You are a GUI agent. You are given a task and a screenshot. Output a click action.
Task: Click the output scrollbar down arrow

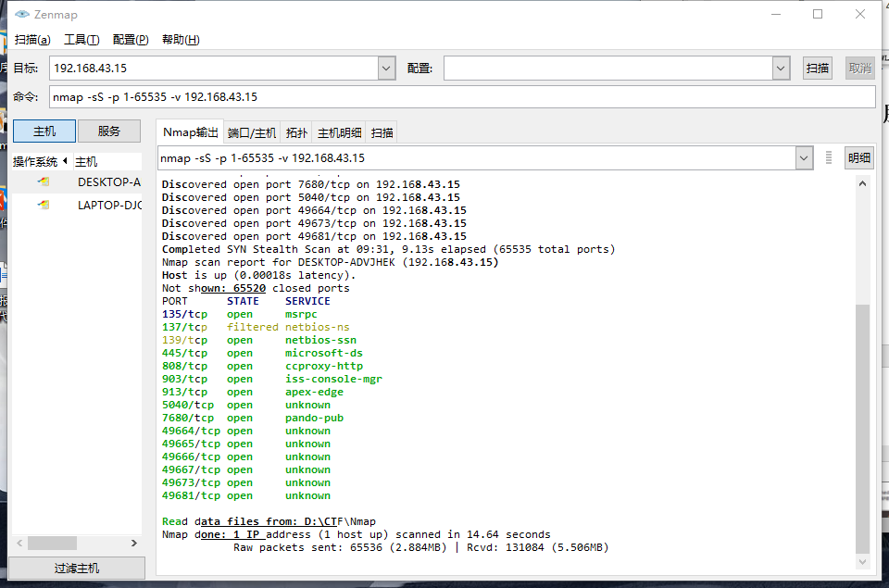click(x=862, y=562)
